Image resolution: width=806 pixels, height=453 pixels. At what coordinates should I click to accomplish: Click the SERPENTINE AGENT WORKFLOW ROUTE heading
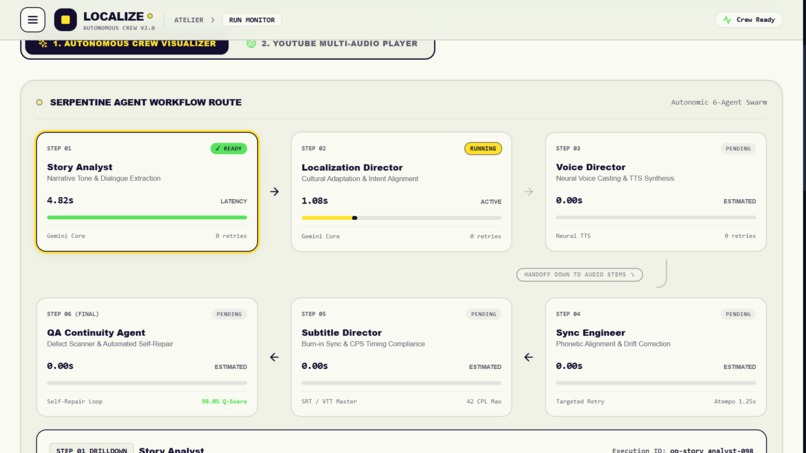[145, 102]
